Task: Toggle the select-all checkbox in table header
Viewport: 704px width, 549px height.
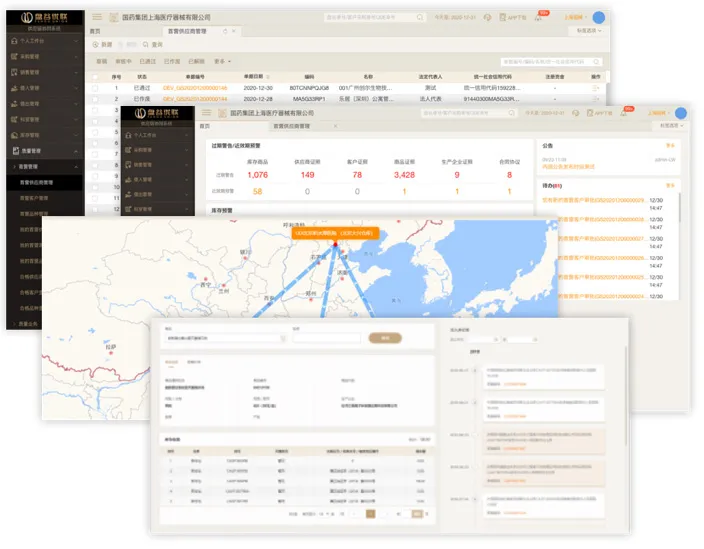Action: (95, 77)
